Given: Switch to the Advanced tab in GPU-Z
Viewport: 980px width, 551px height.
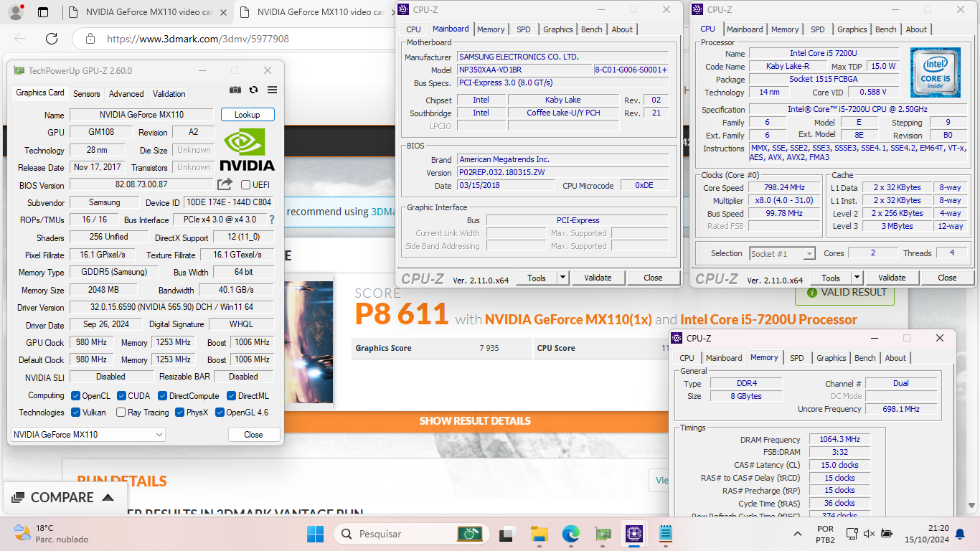Looking at the screenshot, I should coord(126,94).
